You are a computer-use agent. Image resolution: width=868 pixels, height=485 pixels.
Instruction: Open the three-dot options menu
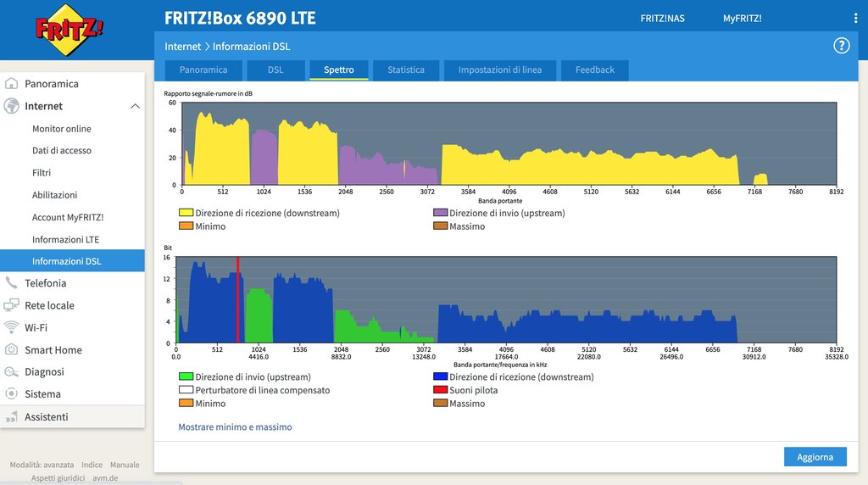point(854,19)
